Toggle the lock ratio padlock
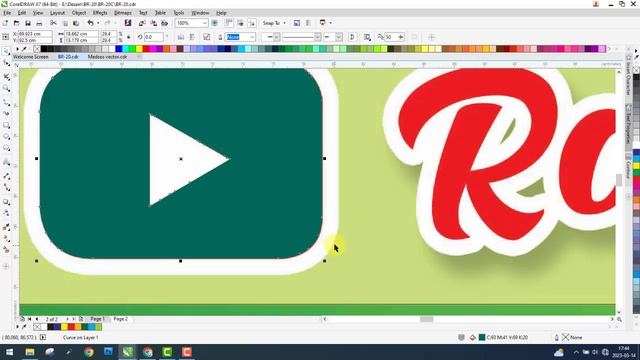This screenshot has width=640, height=360. 129,37
